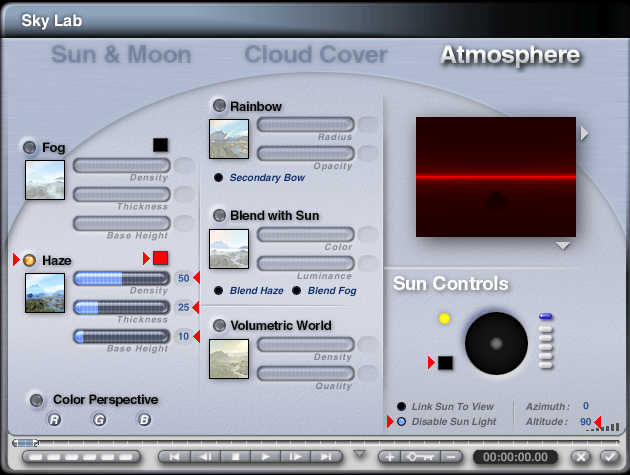630x475 pixels.
Task: Play the animation
Action: (x=266, y=457)
